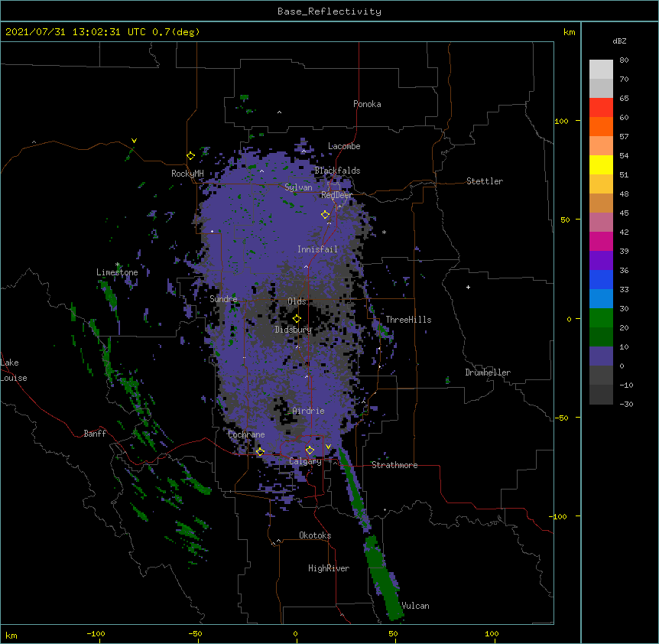
Task: Click the Lake Louise label
Action: [14, 370]
